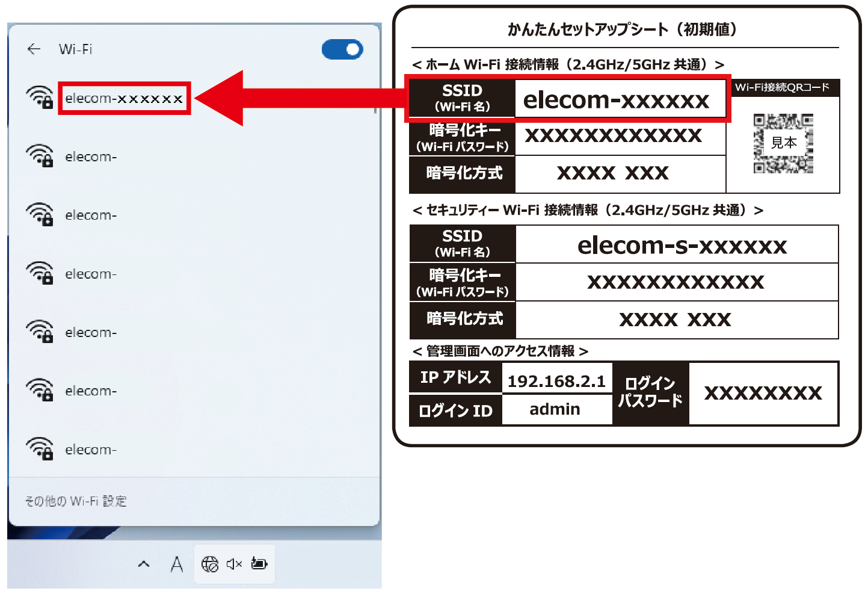Click the IME 'A' input mode indicator
The height and width of the screenshot is (591, 868).
177,564
